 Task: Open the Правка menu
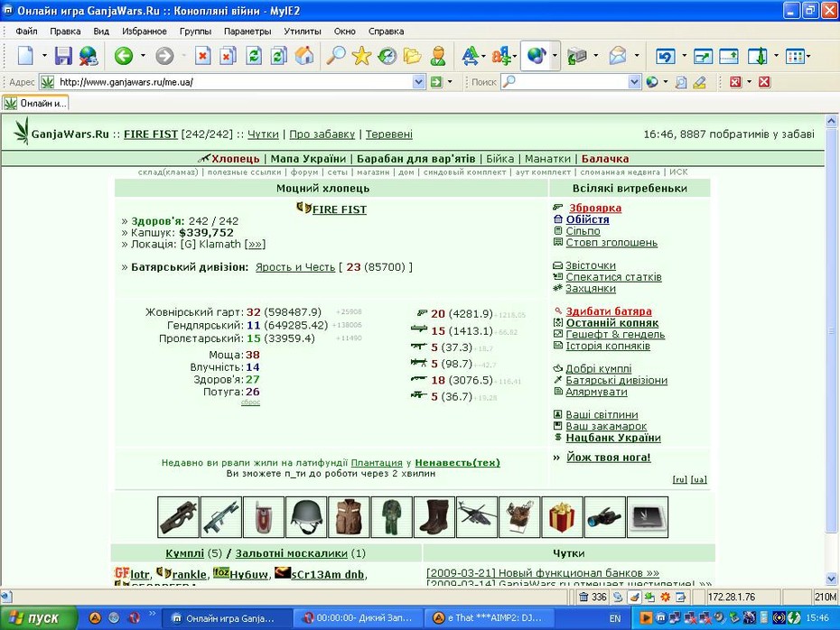click(x=65, y=31)
